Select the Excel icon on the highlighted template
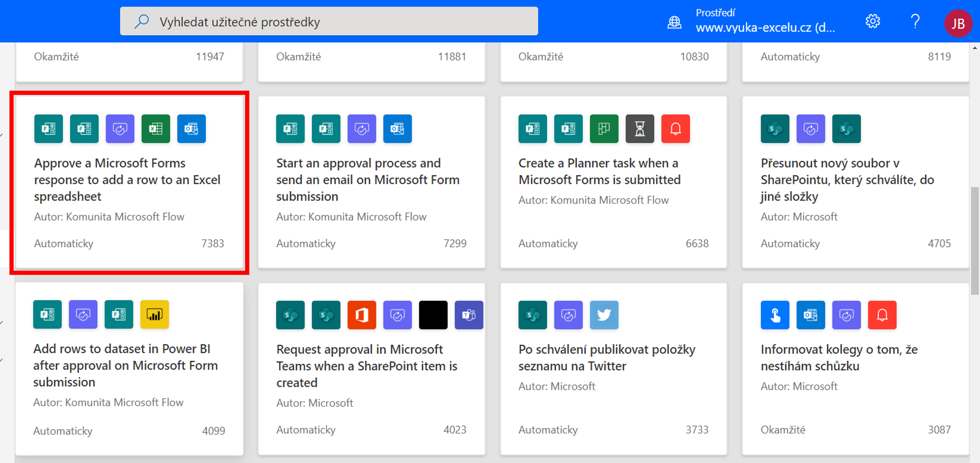This screenshot has width=980, height=463. (x=156, y=129)
